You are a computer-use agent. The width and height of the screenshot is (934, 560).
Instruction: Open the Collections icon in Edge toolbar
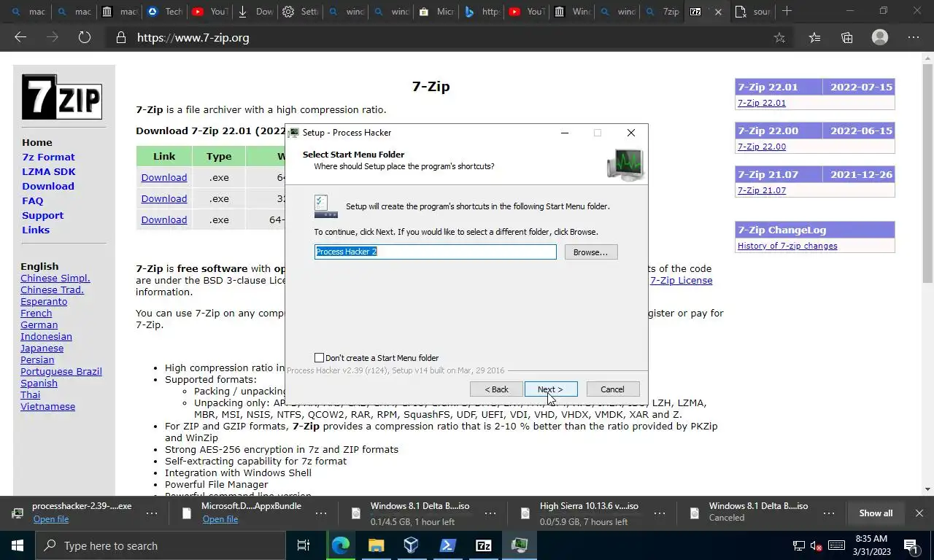846,37
